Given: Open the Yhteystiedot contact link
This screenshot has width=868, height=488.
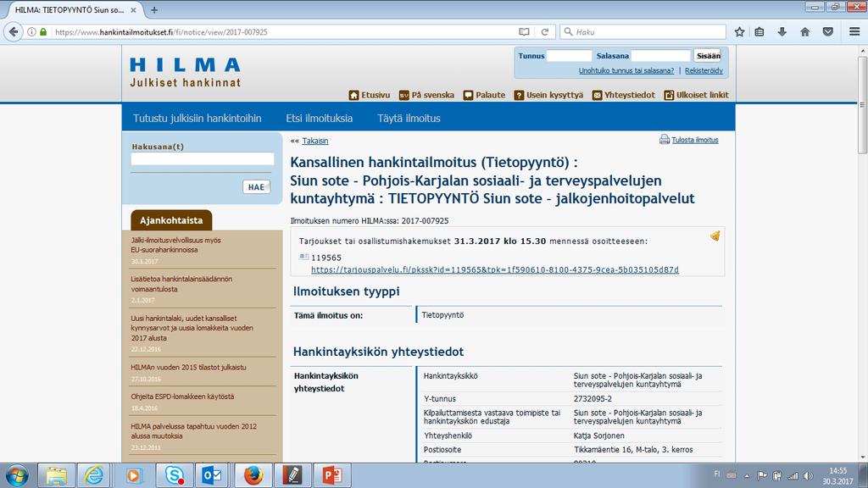Looking at the screenshot, I should 623,95.
